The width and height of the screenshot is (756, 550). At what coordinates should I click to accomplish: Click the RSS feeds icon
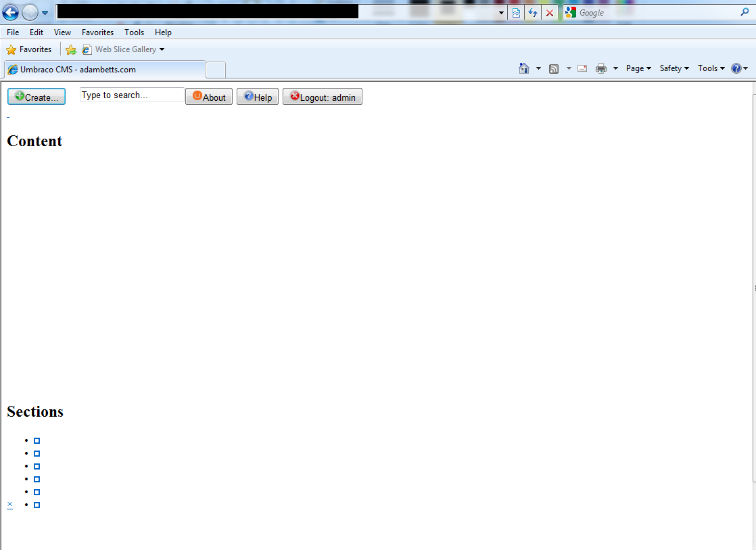click(554, 69)
